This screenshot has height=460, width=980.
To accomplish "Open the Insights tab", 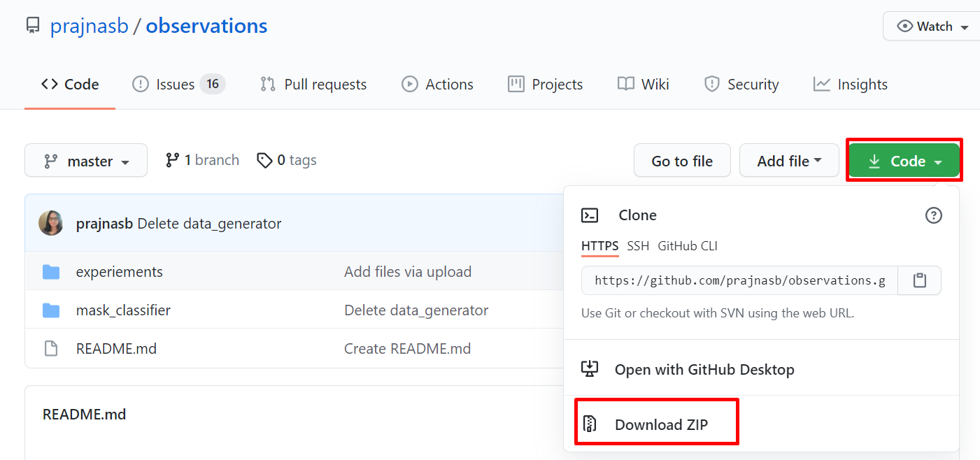I will coord(851,85).
